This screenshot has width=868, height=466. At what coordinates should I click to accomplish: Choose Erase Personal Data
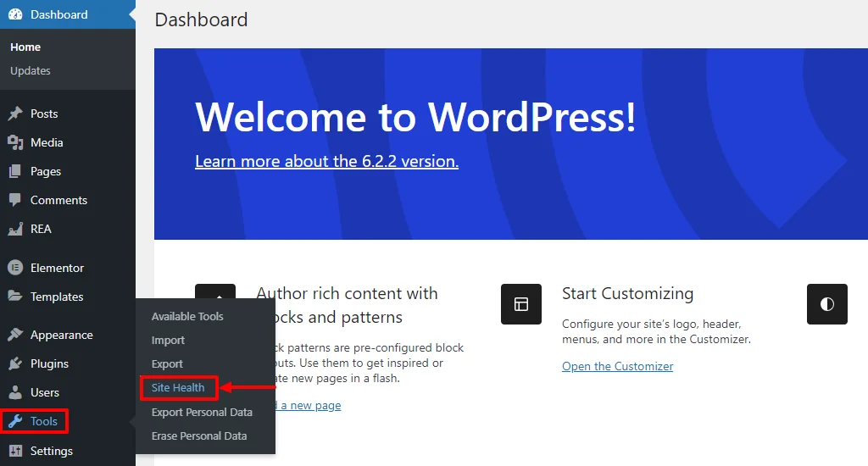click(199, 435)
